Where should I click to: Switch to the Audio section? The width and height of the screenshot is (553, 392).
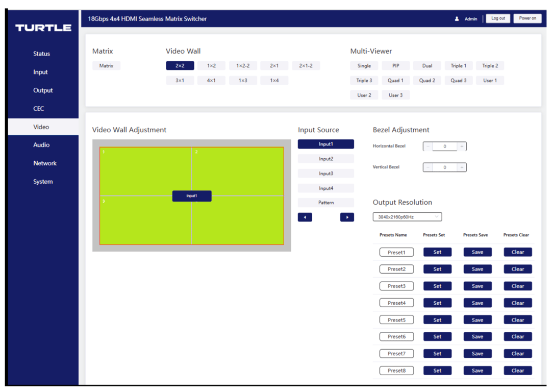tap(41, 144)
